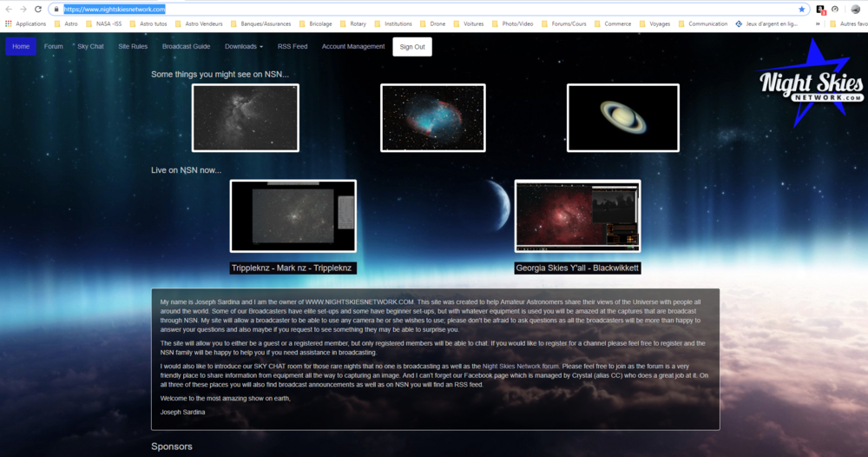Open the Forums/Cours bookmarks folder
Viewport: 868px width, 457px height.
(x=564, y=23)
